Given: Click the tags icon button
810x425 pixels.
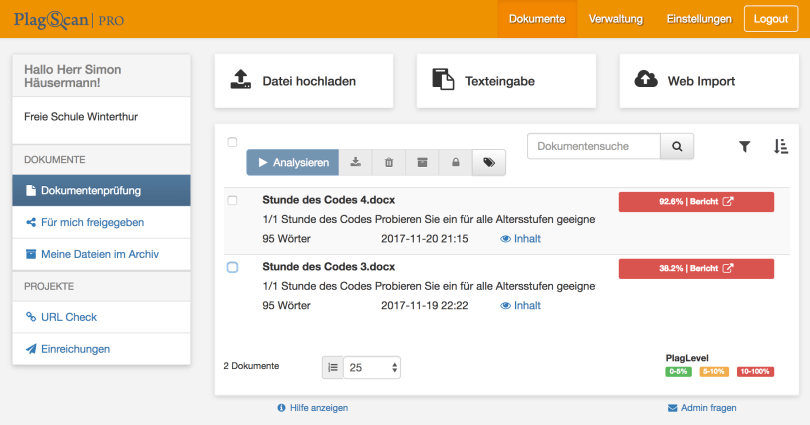Looking at the screenshot, I should (x=489, y=162).
